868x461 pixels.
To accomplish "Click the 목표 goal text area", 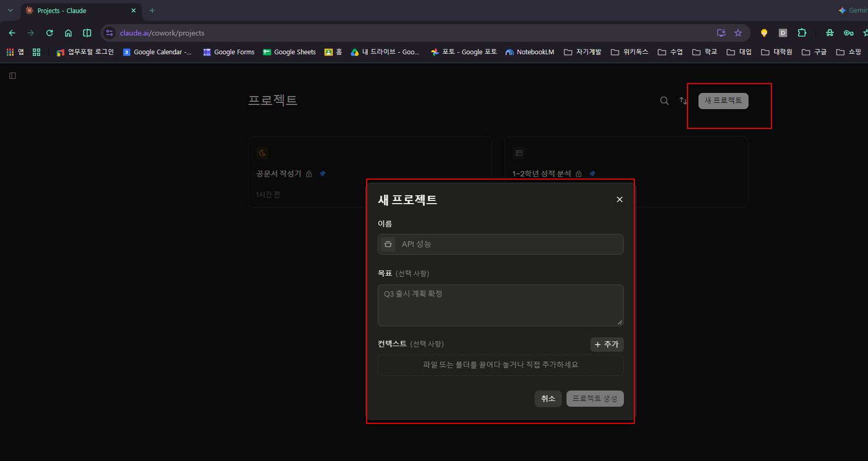I will [501, 305].
